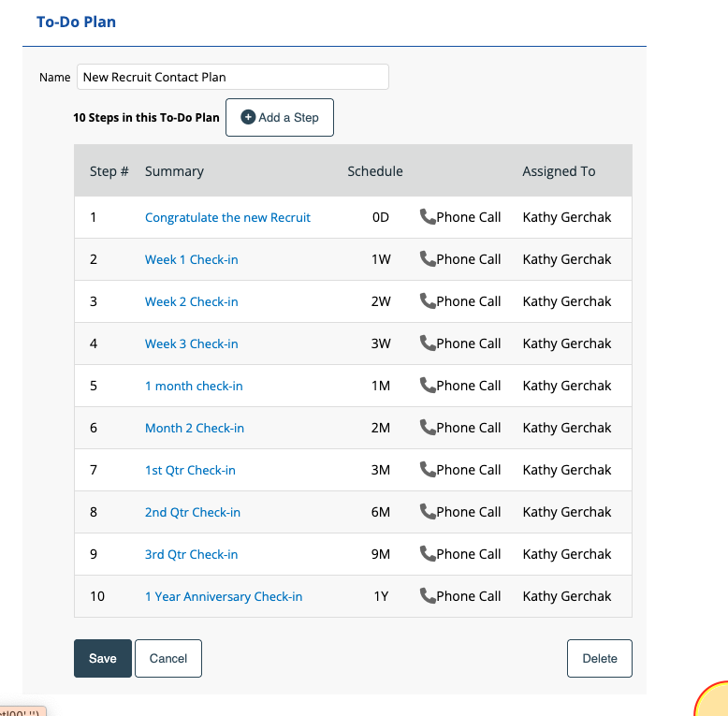
Task: Click the Summary column header
Action: pos(174,171)
